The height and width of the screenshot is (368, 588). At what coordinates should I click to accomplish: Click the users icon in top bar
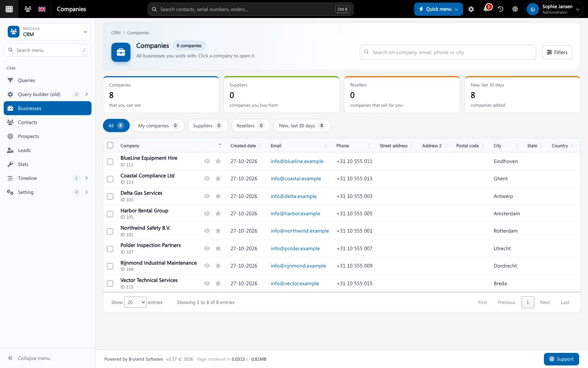28,9
